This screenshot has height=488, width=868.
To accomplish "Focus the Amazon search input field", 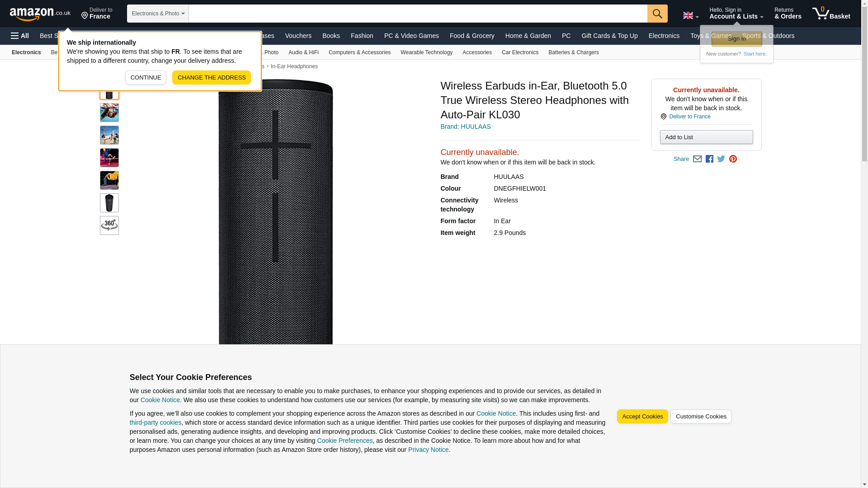I will pyautogui.click(x=417, y=14).
